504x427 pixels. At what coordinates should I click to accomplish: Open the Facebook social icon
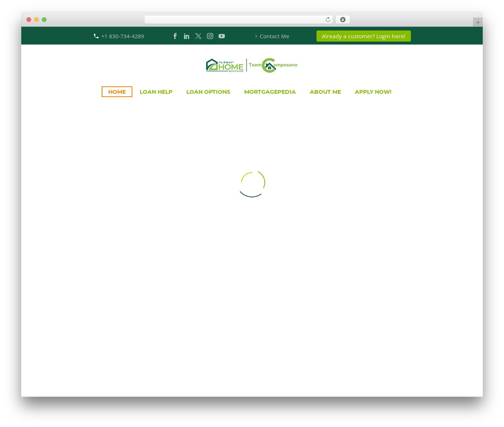pos(175,36)
